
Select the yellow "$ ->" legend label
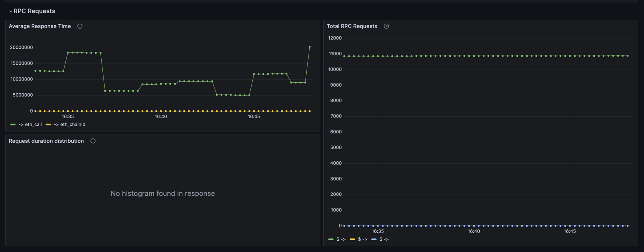click(363, 239)
